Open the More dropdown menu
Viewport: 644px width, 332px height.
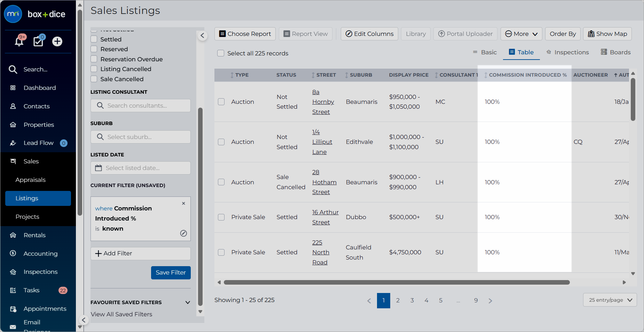[521, 34]
